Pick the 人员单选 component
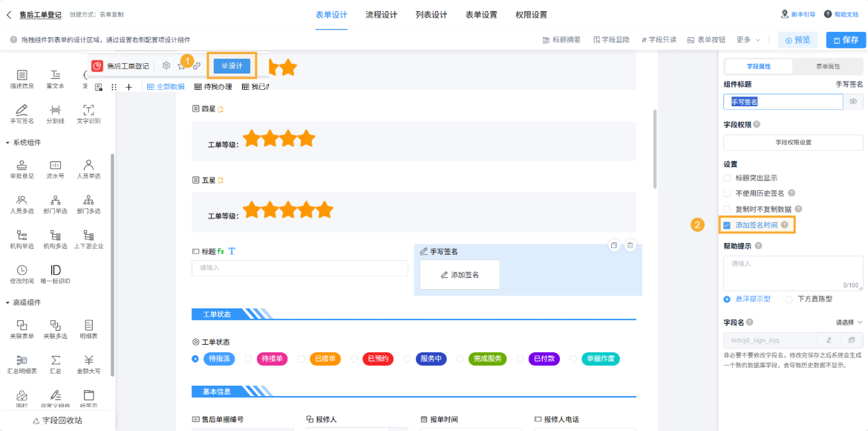 (88, 170)
